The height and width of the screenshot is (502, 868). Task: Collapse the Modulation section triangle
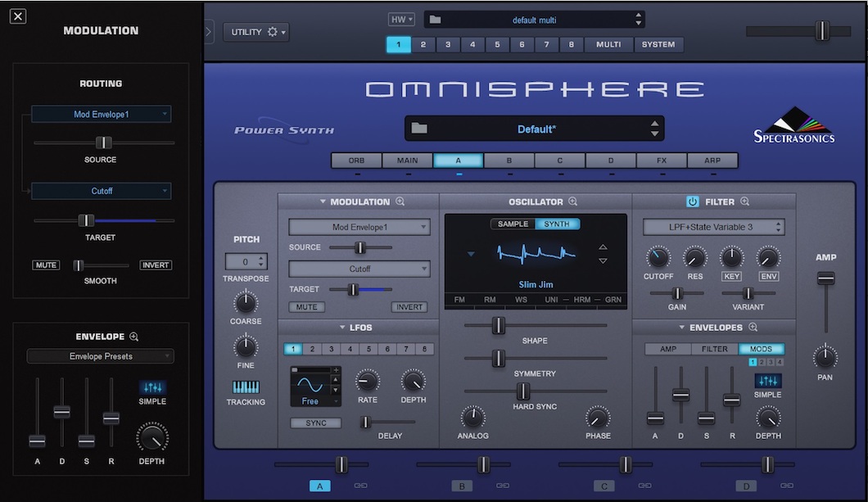pos(323,201)
